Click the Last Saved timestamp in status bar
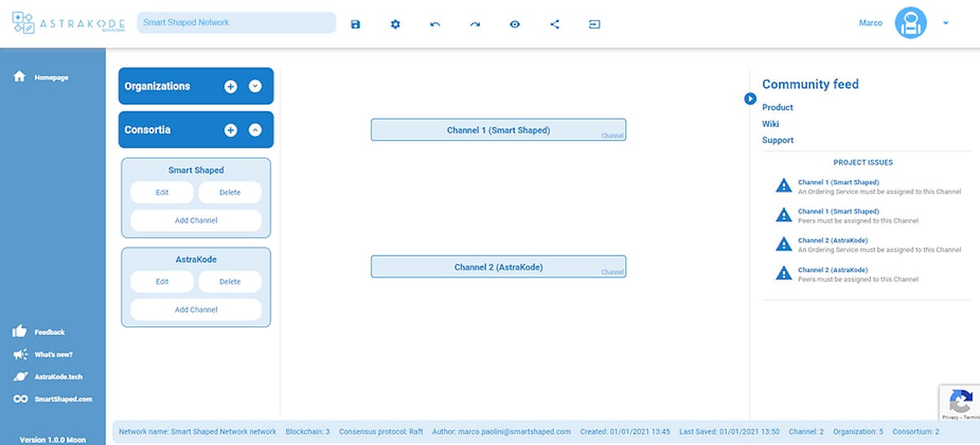 728,432
